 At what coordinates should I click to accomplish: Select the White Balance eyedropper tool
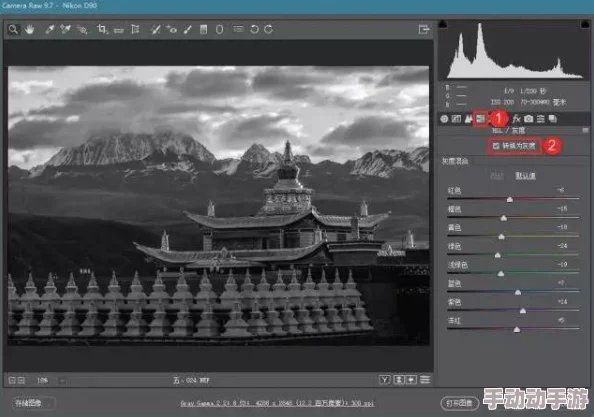click(x=50, y=29)
